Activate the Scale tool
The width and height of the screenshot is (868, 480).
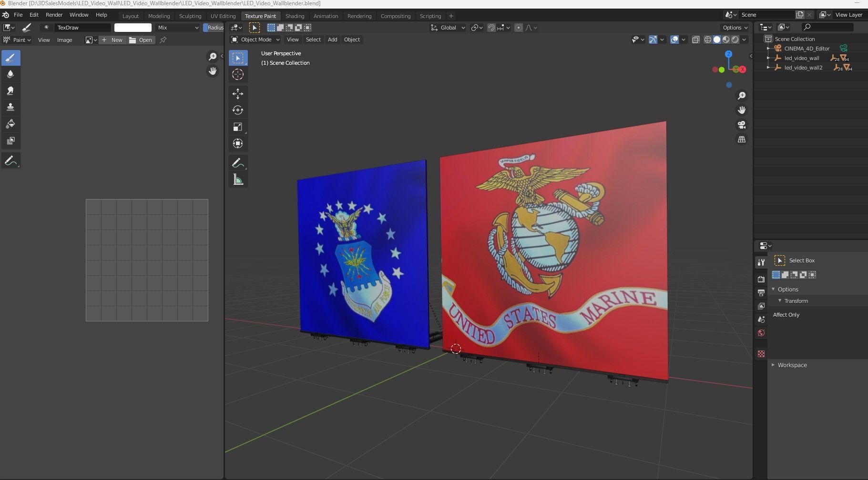click(x=238, y=127)
